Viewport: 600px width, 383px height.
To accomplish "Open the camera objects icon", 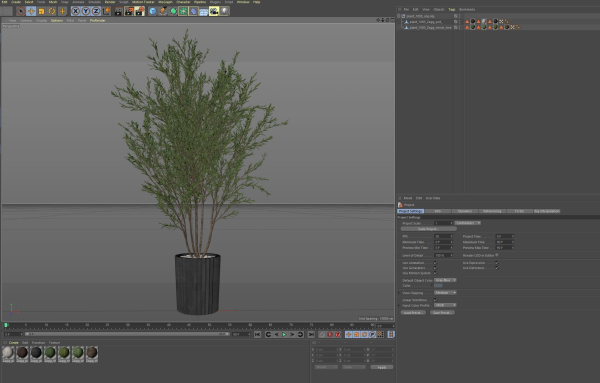I will [x=214, y=11].
